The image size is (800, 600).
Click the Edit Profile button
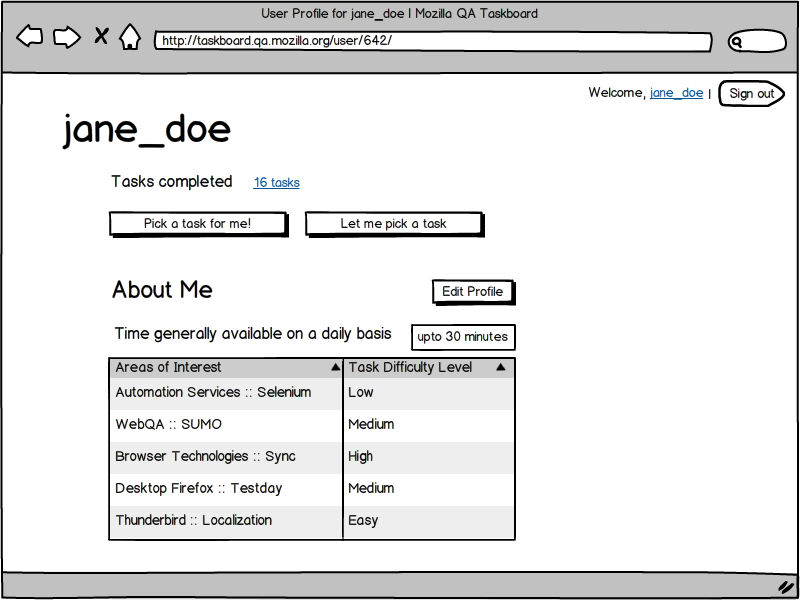473,292
